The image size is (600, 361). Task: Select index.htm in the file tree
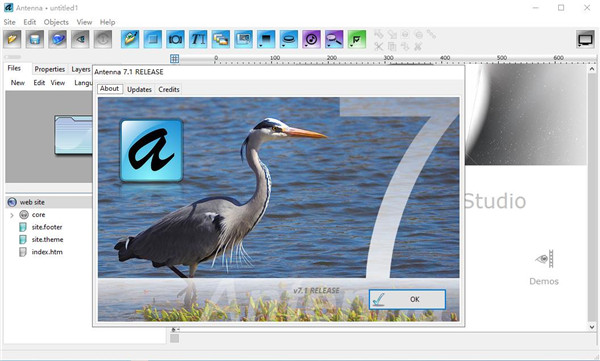click(x=47, y=252)
